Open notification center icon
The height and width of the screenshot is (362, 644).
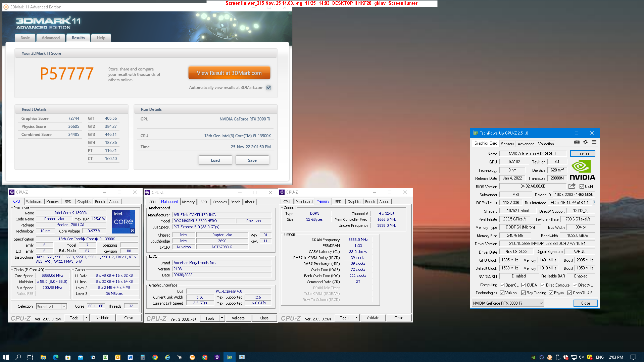point(633,357)
